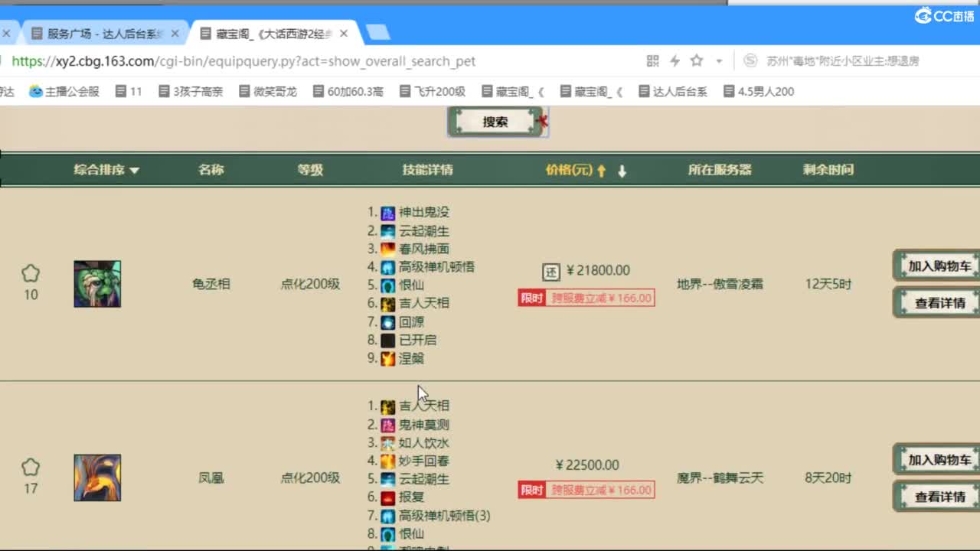Click the 如人饮水 skill icon
This screenshot has height=551, width=980.
[x=388, y=443]
